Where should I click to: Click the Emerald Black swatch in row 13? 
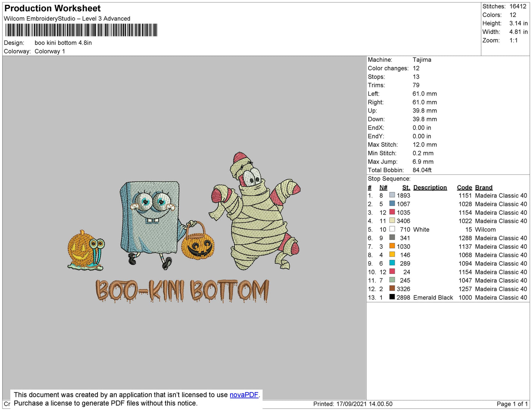tap(392, 297)
